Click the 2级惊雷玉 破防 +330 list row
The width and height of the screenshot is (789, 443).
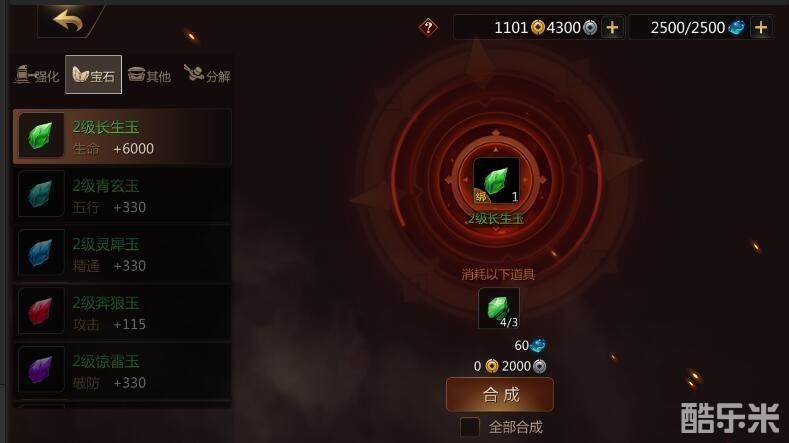point(122,370)
